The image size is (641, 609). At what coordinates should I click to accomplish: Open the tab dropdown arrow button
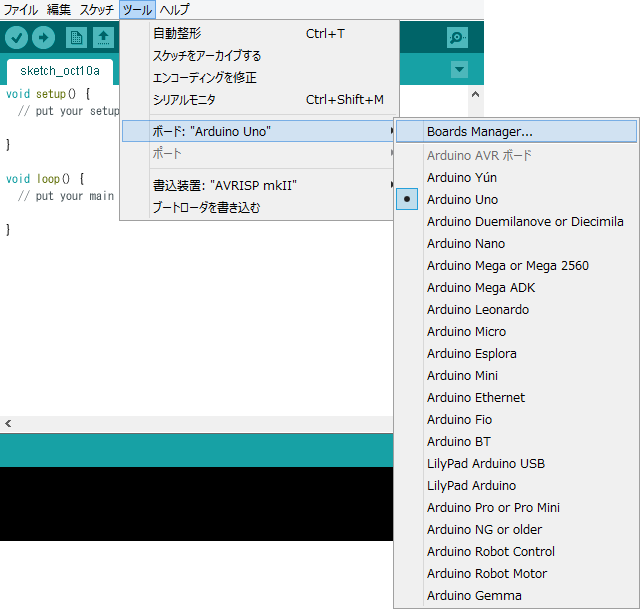coord(459,69)
